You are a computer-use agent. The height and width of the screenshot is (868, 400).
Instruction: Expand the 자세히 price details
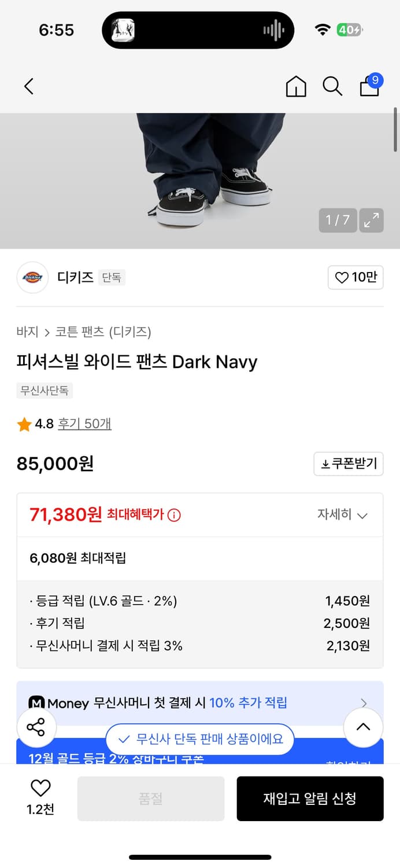[342, 514]
